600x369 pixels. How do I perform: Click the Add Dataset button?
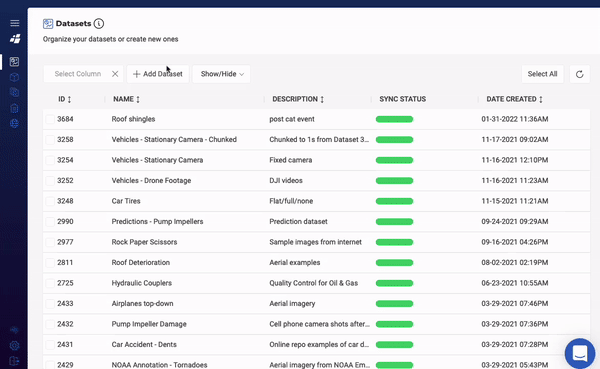(x=158, y=74)
